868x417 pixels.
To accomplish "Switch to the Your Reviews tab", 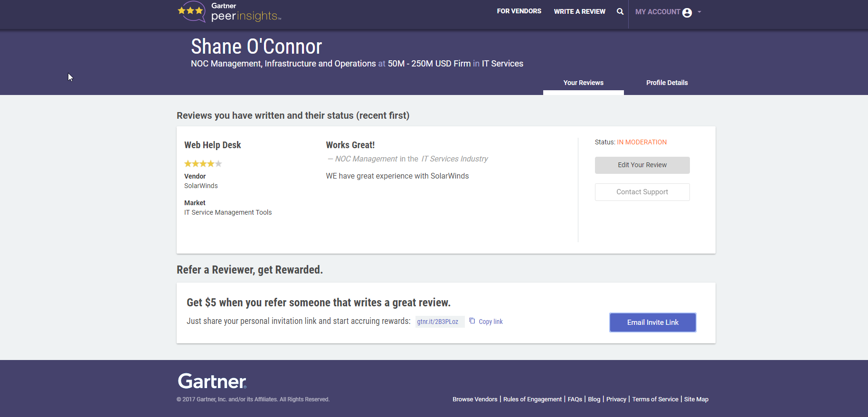I will 583,83.
